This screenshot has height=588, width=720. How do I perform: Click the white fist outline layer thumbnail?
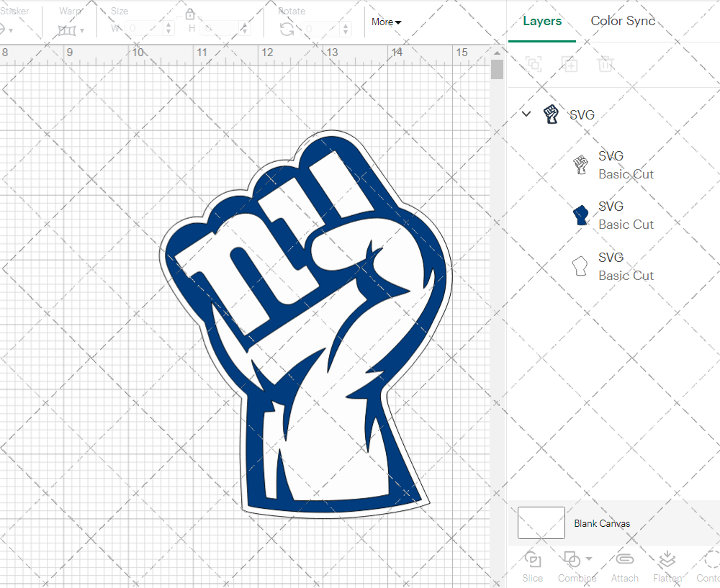click(580, 266)
